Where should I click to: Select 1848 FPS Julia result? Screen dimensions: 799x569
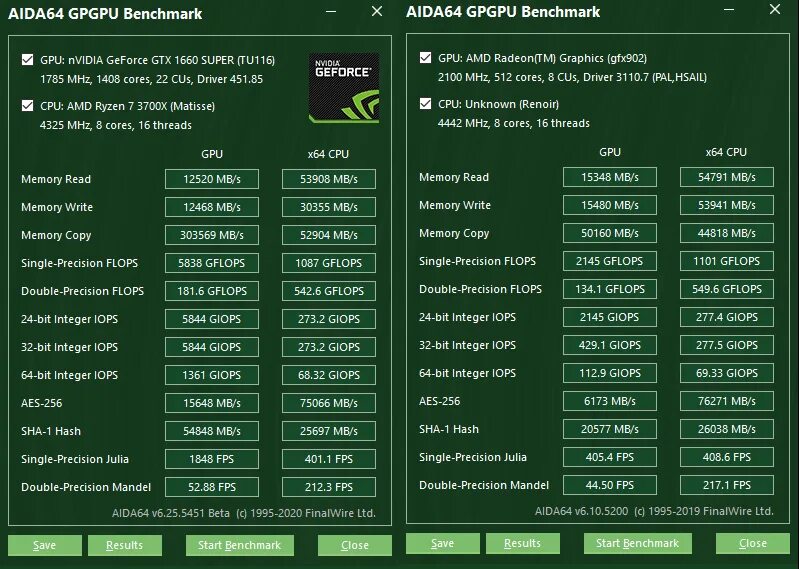point(212,459)
